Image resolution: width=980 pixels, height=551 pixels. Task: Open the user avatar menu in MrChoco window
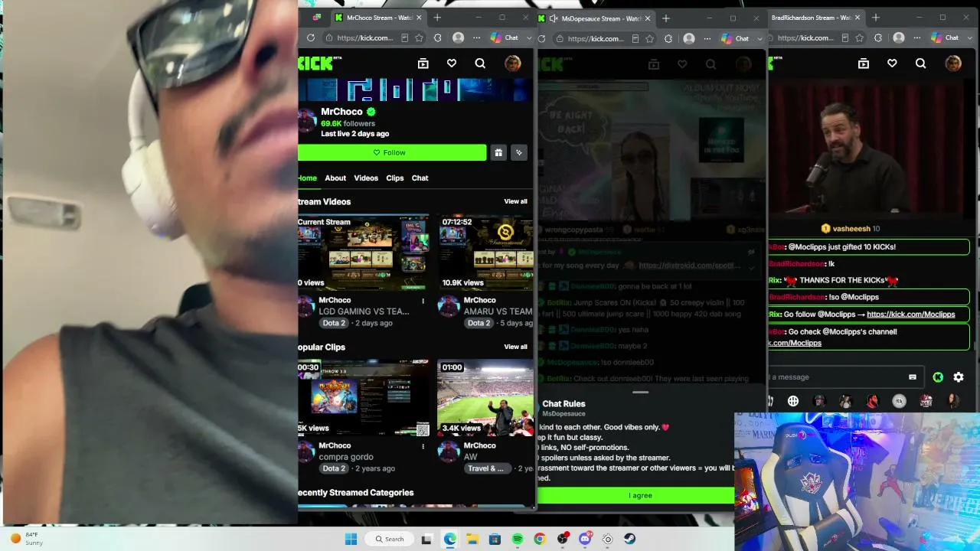pos(512,64)
